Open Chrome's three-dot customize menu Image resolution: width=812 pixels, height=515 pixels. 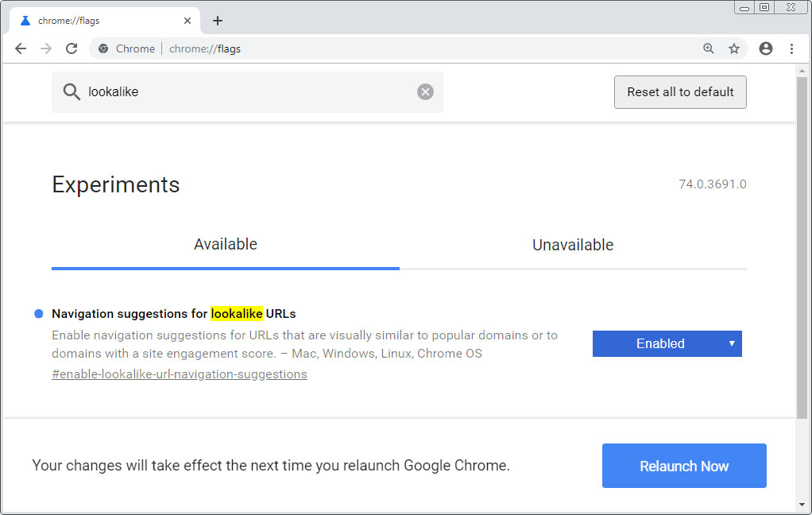[x=792, y=48]
